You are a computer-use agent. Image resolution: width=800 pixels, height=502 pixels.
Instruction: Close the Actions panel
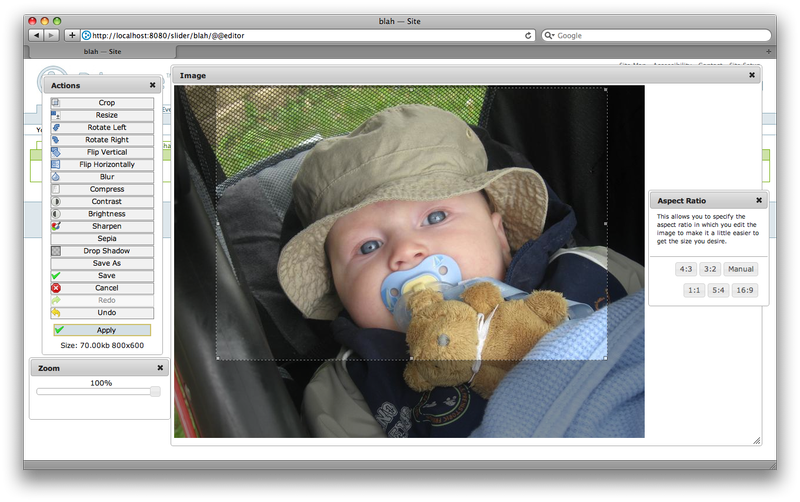pos(152,86)
